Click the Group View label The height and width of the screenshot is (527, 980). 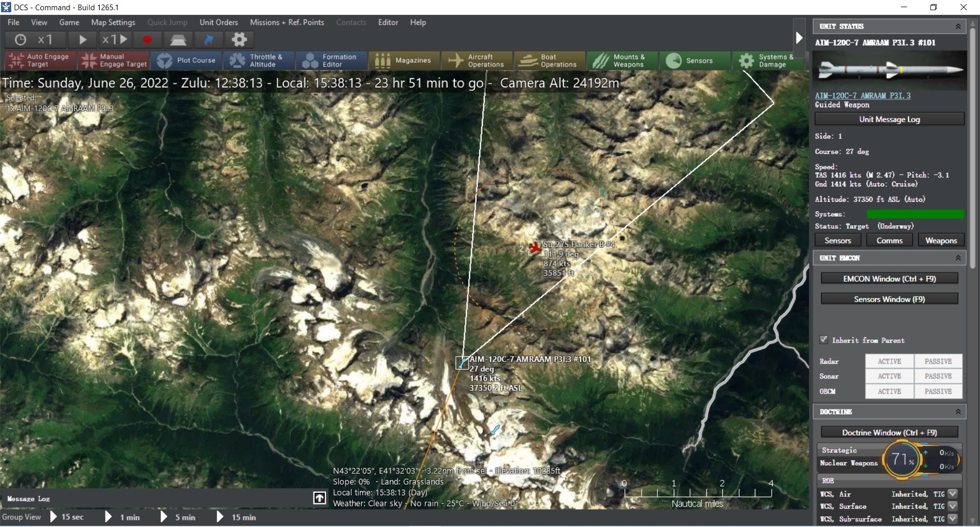click(21, 517)
